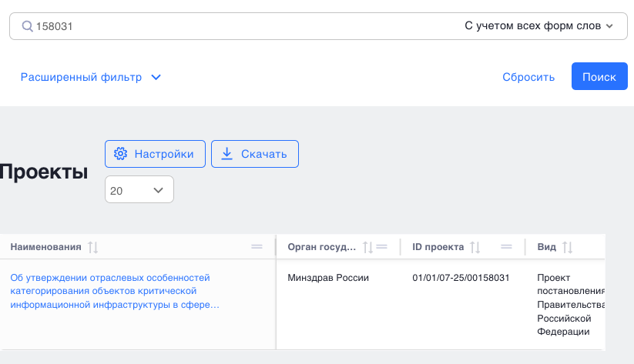Expand the Расширенный фильтр section

[90, 77]
